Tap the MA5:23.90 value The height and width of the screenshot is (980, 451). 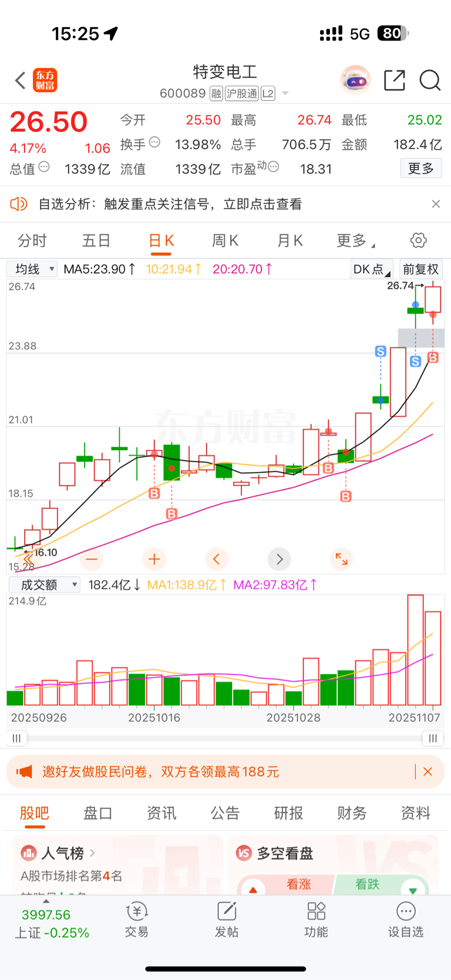click(x=99, y=269)
